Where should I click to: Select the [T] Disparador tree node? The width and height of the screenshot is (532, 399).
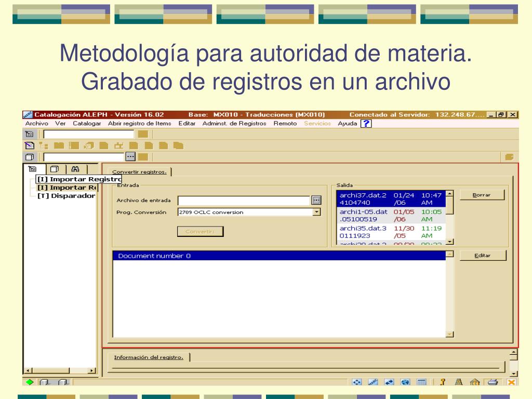(66, 196)
